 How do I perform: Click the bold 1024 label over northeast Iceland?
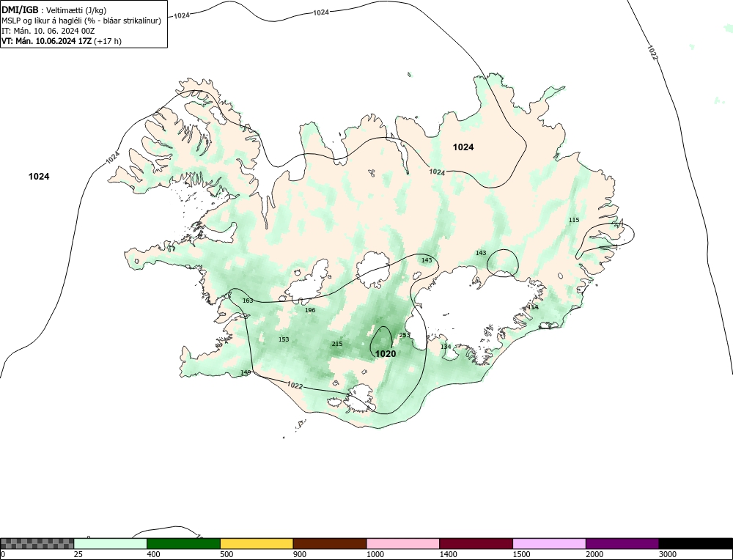click(x=463, y=147)
